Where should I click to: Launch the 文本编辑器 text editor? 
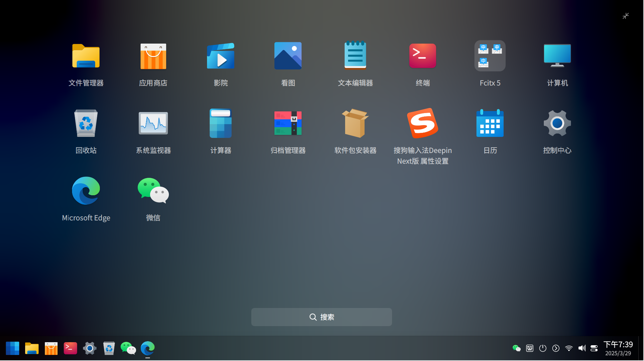pos(355,56)
